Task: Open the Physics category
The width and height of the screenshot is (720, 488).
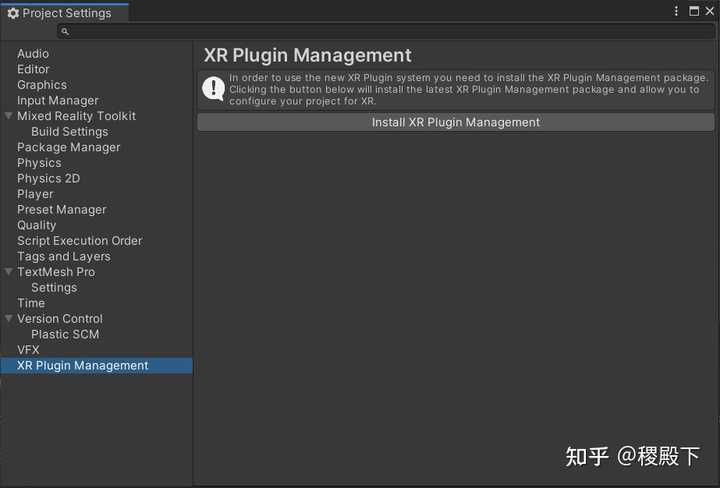Action: point(39,163)
